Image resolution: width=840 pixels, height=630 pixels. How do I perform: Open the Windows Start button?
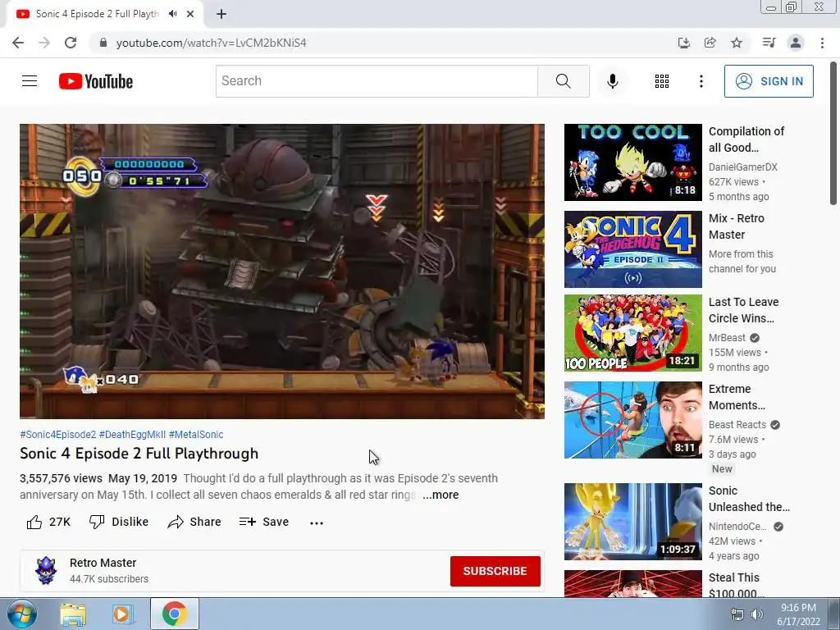[x=21, y=614]
